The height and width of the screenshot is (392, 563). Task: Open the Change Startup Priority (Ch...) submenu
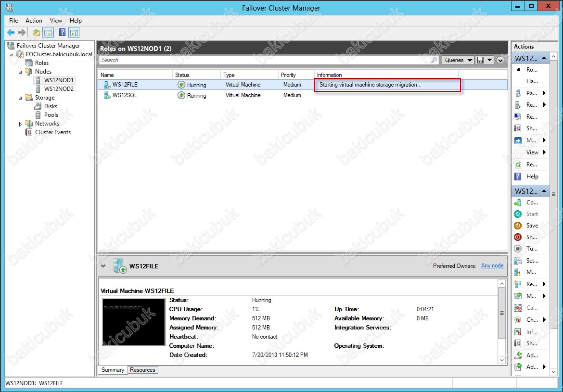531,319
